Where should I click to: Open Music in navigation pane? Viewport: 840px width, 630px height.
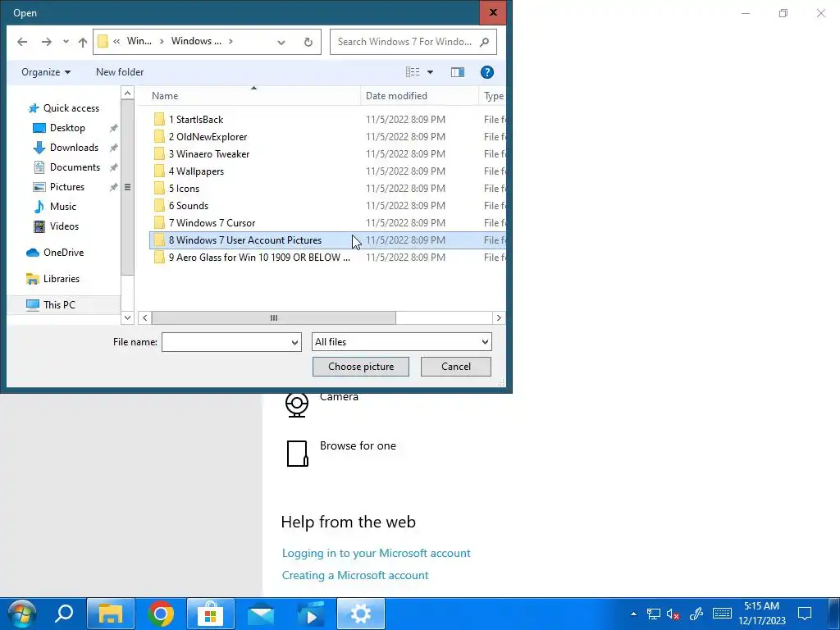tap(62, 206)
